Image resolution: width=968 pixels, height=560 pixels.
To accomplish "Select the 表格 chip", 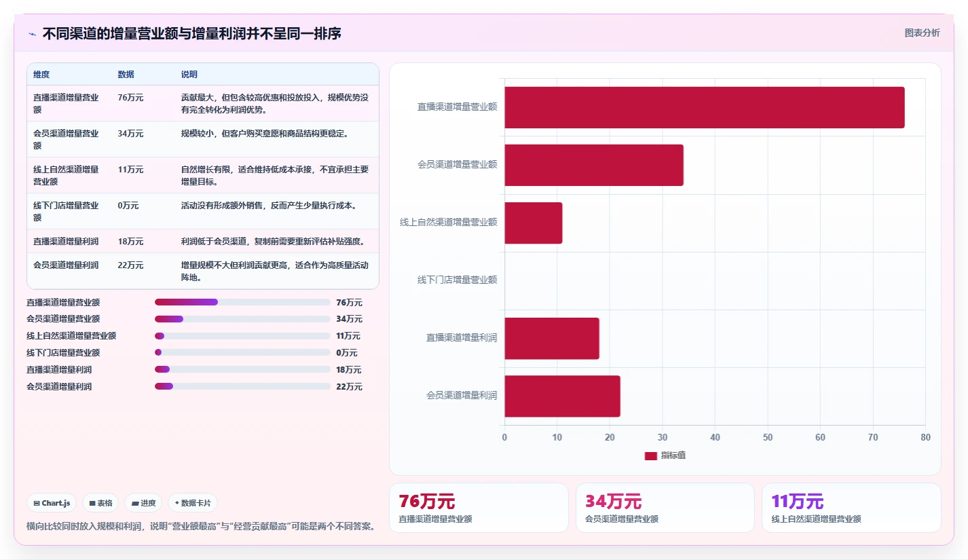I will click(100, 503).
